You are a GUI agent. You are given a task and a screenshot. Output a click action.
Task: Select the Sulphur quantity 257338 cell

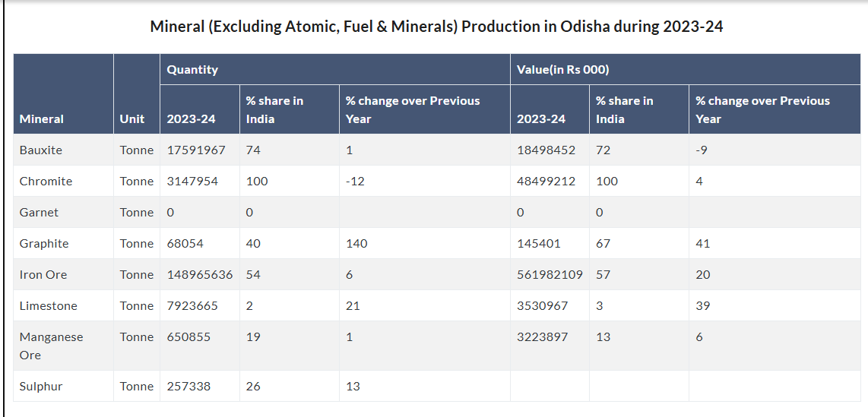pyautogui.click(x=188, y=386)
